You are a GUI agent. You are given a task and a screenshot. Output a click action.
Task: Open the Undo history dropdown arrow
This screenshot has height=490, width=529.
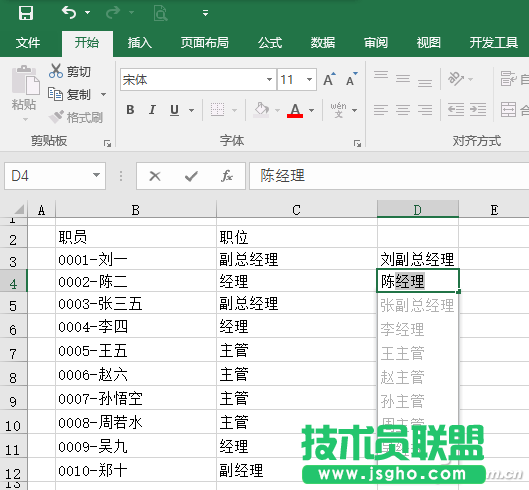point(88,13)
